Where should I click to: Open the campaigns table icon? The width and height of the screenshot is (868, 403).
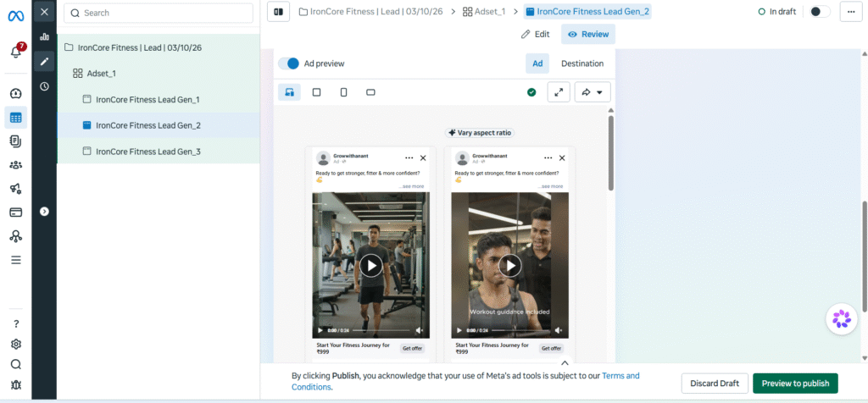tap(16, 118)
